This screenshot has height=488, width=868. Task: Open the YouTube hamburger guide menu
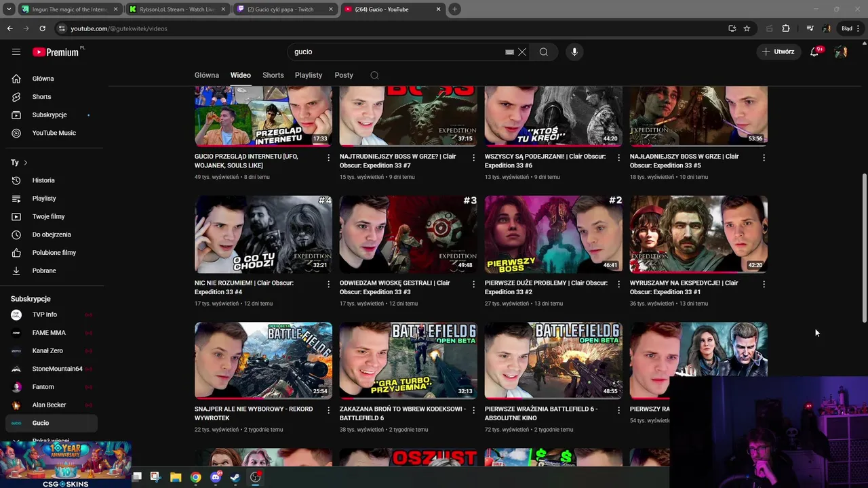[x=16, y=52]
